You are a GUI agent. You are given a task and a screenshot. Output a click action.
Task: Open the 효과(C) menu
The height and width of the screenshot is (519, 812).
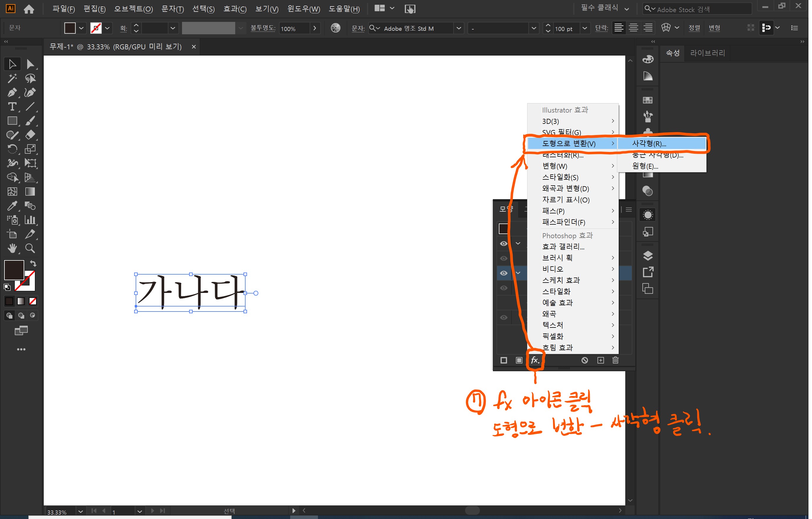click(235, 9)
